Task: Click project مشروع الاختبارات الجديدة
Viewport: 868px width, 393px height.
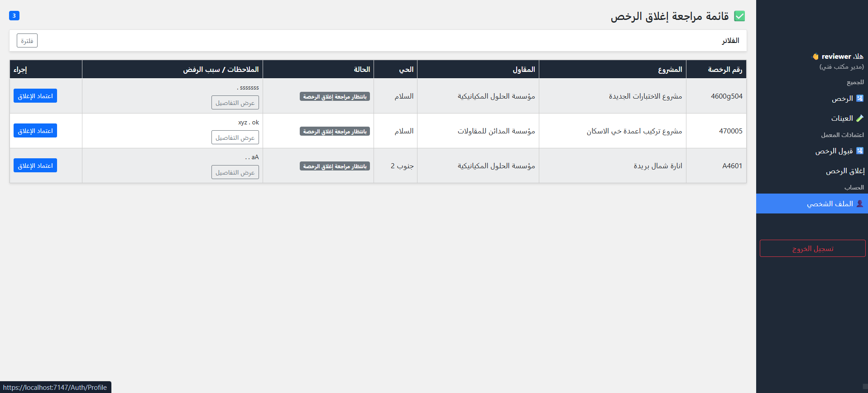Action: pyautogui.click(x=645, y=96)
